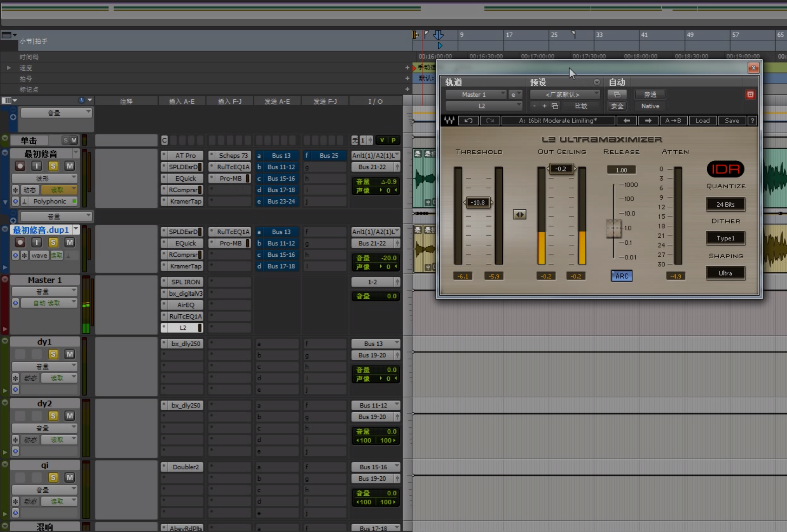The width and height of the screenshot is (787, 532).
Task: Click the Waves help question mark
Action: (x=752, y=121)
